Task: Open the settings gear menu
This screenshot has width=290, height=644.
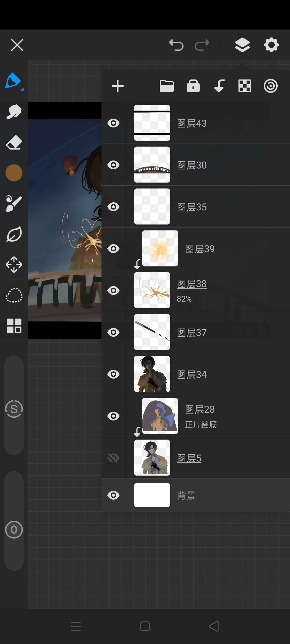Action: (271, 45)
